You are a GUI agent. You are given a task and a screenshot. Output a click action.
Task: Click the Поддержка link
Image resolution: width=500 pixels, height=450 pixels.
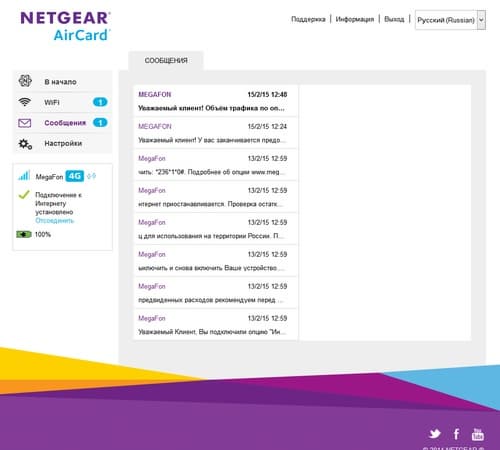308,19
